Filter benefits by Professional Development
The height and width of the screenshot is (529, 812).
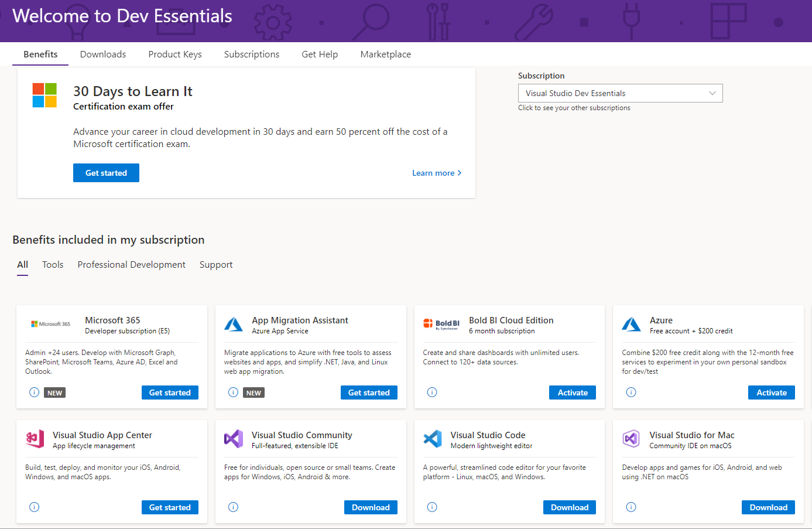[131, 265]
